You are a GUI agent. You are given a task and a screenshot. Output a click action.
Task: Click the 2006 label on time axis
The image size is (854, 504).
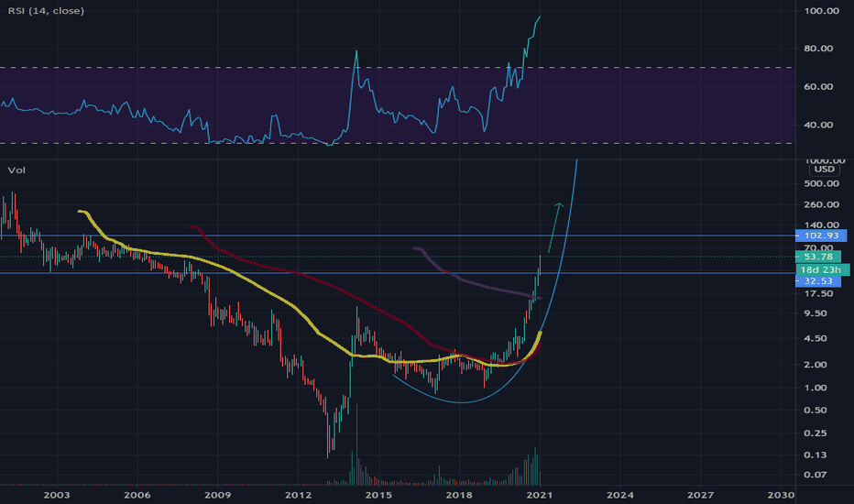click(x=137, y=495)
